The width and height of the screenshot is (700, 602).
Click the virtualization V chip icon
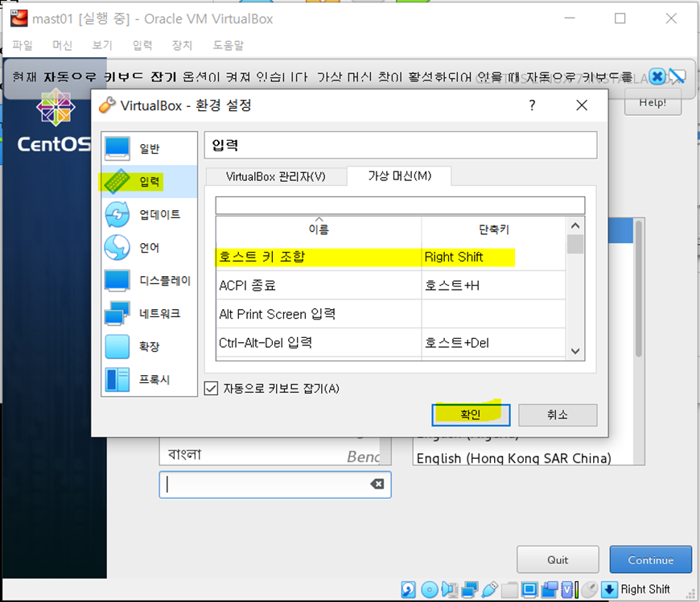pos(569,589)
